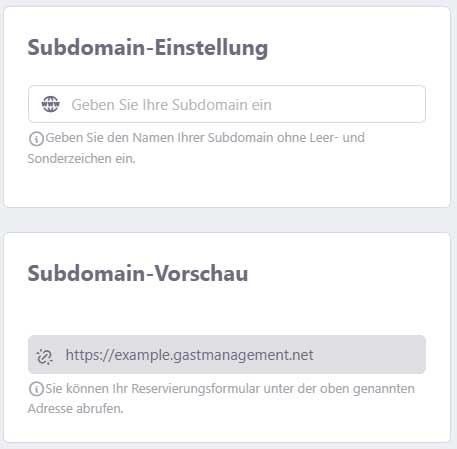Select the gray subdomain preview URL field
Screen dimensions: 457x449
tap(227, 354)
